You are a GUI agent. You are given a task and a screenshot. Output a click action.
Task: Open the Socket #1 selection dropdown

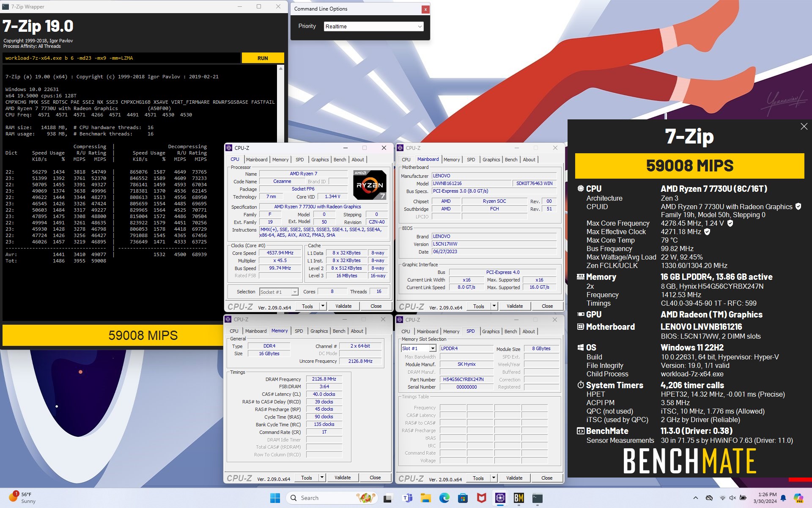click(279, 292)
